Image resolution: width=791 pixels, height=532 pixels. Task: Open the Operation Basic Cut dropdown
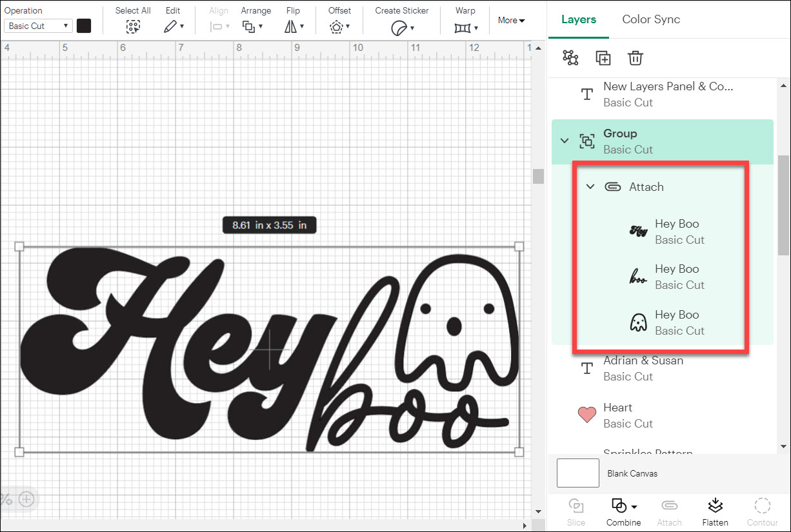tap(39, 26)
